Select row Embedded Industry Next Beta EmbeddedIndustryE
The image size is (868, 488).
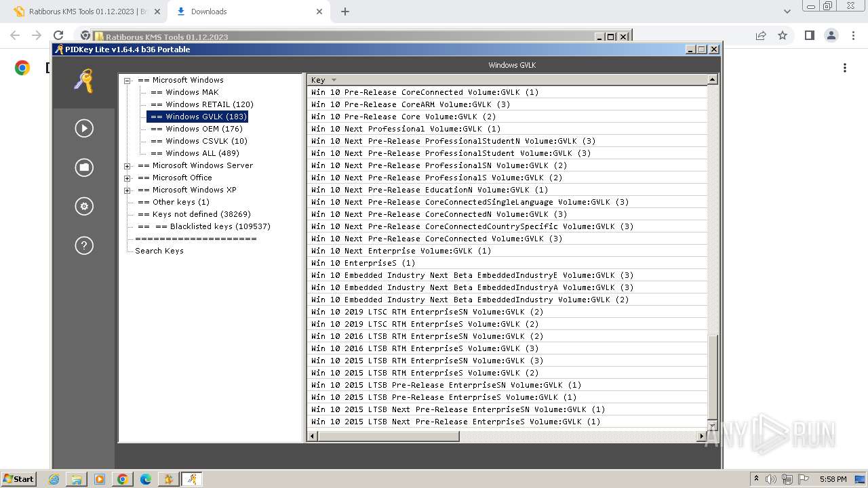[x=507, y=275]
